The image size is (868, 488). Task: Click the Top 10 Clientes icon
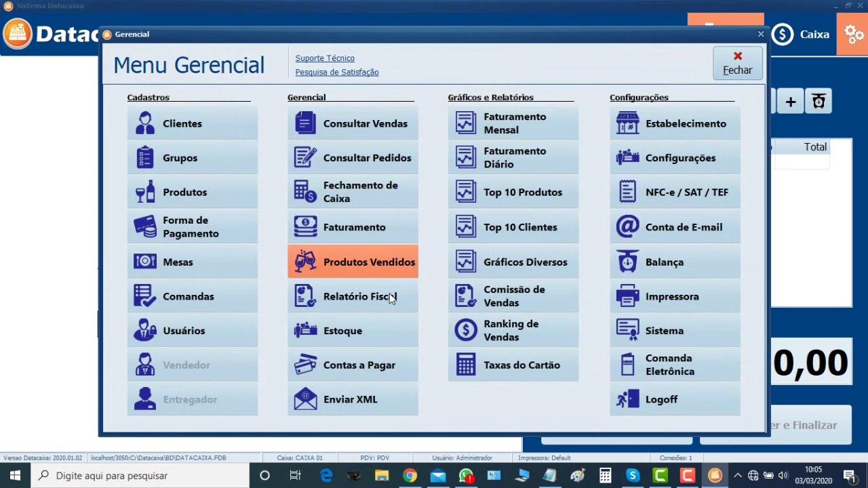click(466, 227)
